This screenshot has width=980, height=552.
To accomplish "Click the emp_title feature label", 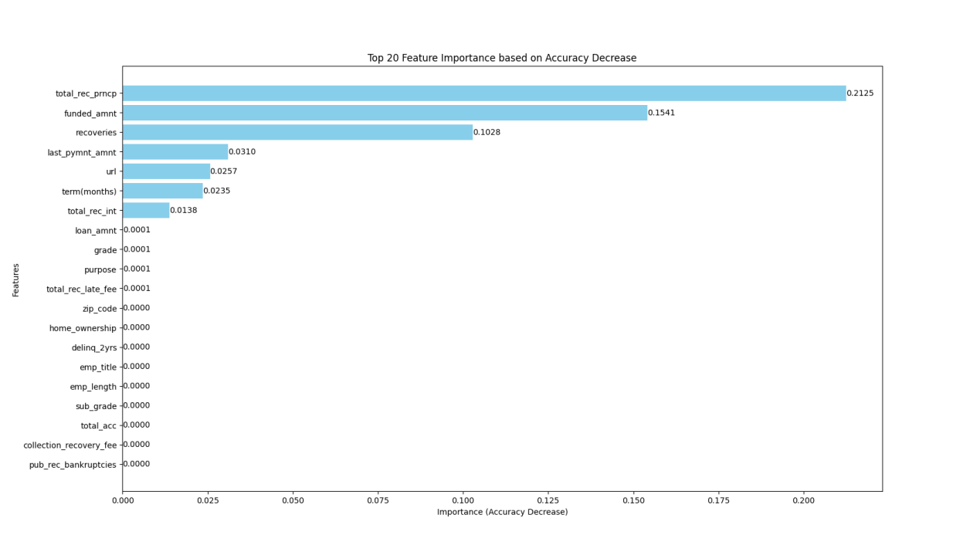I will pos(97,367).
